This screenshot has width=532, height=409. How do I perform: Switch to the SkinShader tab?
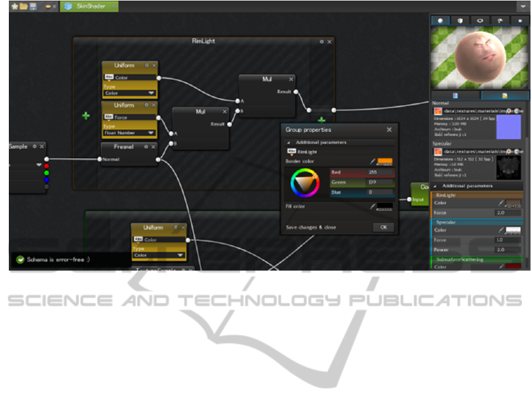click(x=81, y=6)
